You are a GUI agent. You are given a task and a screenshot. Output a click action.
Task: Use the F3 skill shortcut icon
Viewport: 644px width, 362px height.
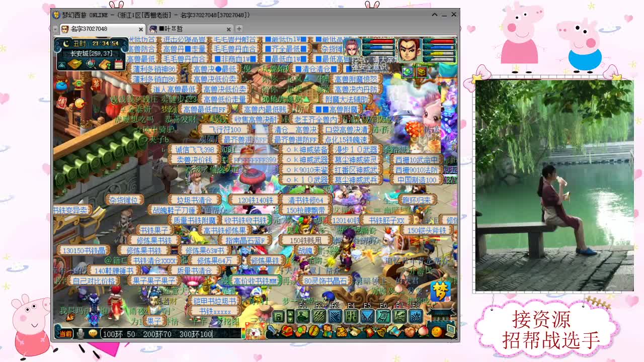click(335, 316)
